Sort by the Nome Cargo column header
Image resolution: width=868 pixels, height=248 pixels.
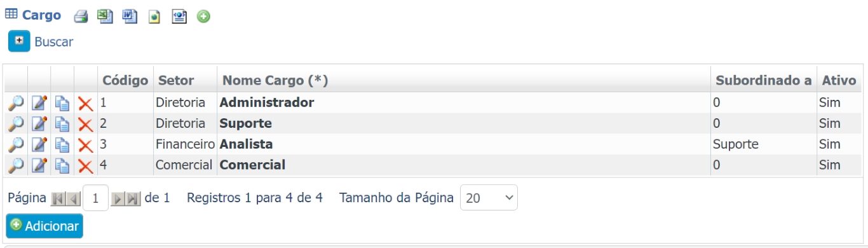tap(274, 81)
